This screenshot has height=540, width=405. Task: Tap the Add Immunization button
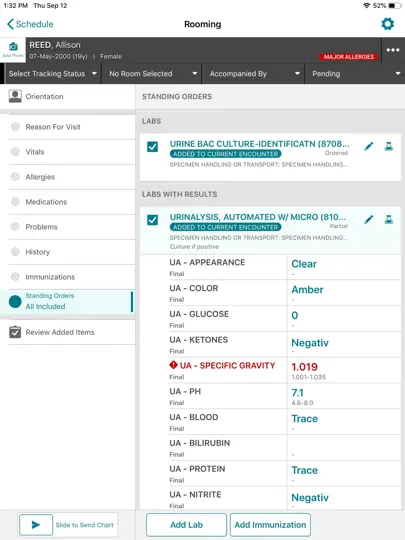[270, 525]
